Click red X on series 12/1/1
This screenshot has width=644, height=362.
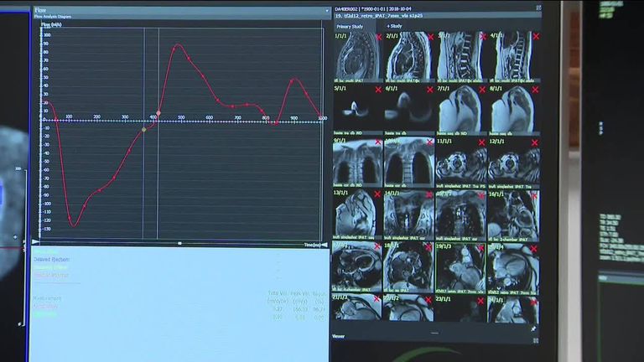coord(534,142)
